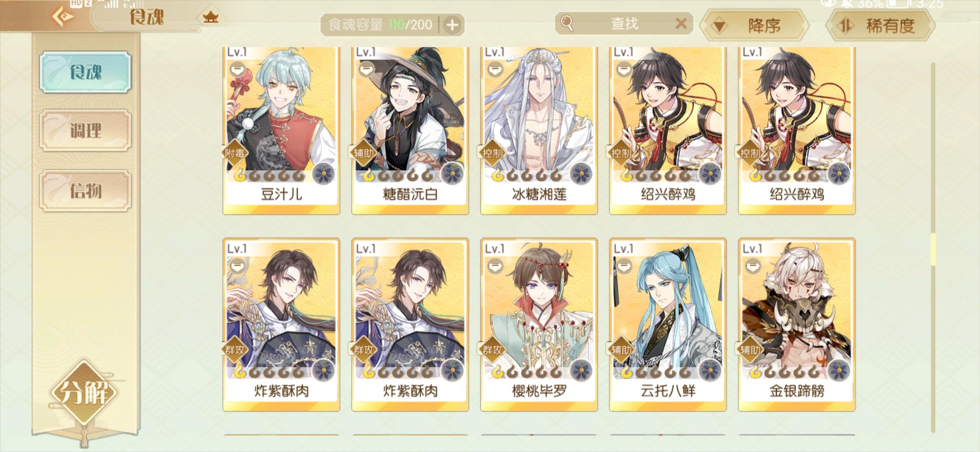980x452 pixels.
Task: Open the home pavilion icon
Action: 210,18
